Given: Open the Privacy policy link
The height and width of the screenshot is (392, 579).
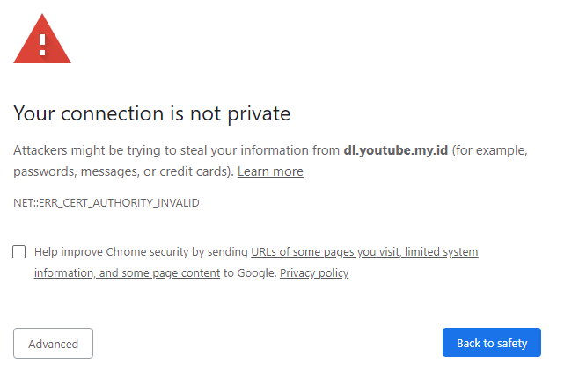Looking at the screenshot, I should (314, 273).
